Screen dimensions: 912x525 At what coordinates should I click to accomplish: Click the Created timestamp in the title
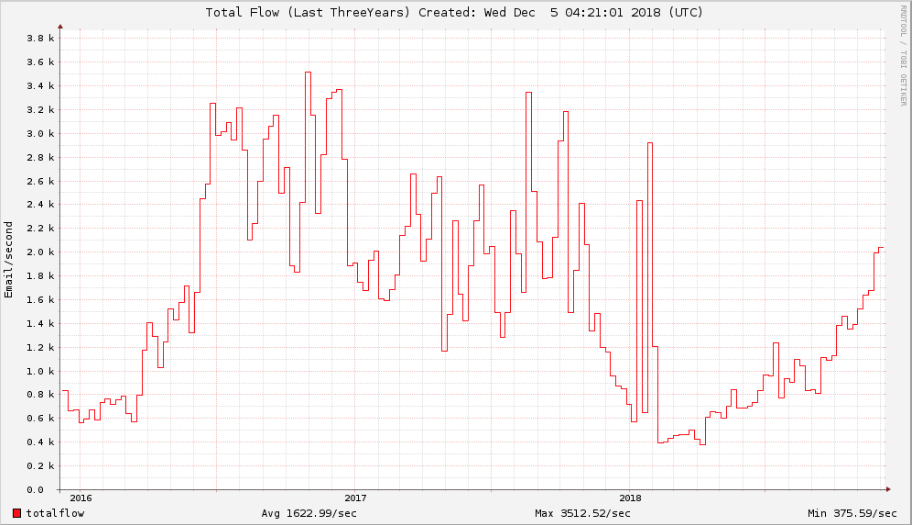click(x=561, y=12)
